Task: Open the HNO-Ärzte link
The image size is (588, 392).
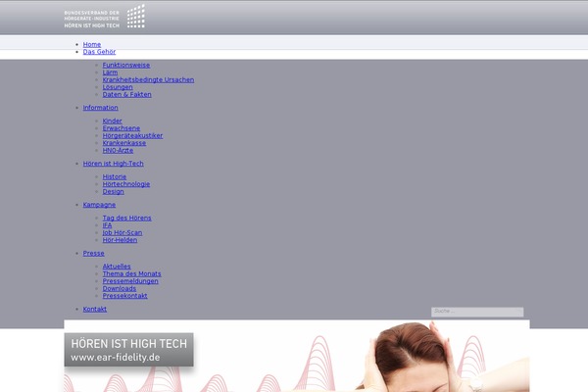Action: (x=118, y=150)
